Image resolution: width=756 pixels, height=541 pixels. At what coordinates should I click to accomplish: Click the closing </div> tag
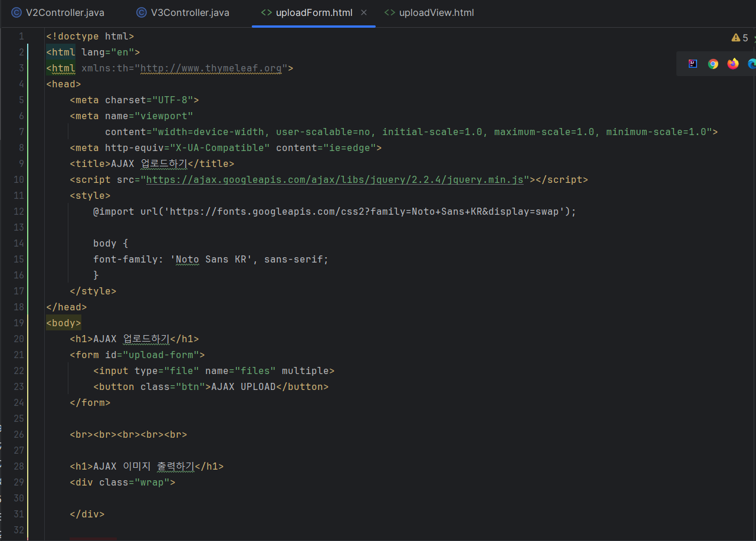click(87, 514)
